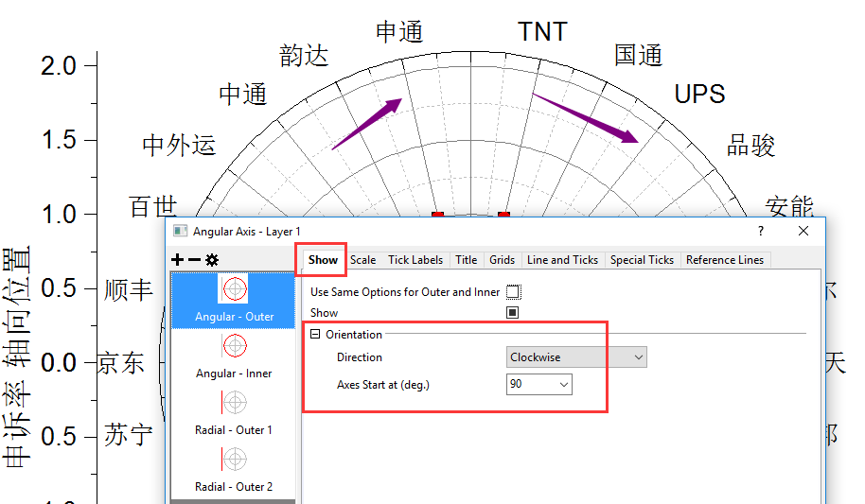865x504 pixels.
Task: Collapse the Orientation section
Action: [x=315, y=334]
